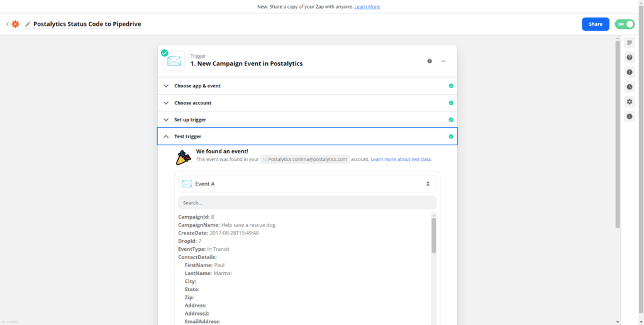Viewport: 644px width, 325px height.
Task: Click the Address2 field label
Action: (197, 314)
